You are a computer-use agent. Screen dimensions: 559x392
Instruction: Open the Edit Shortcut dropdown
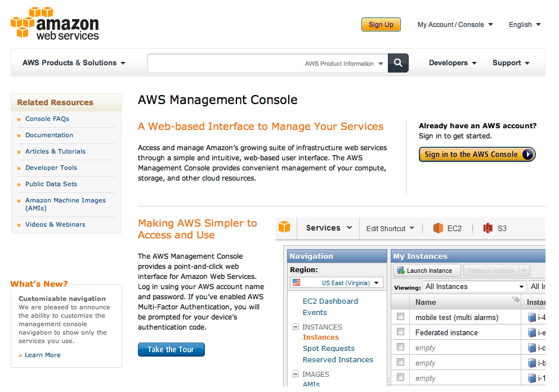390,228
